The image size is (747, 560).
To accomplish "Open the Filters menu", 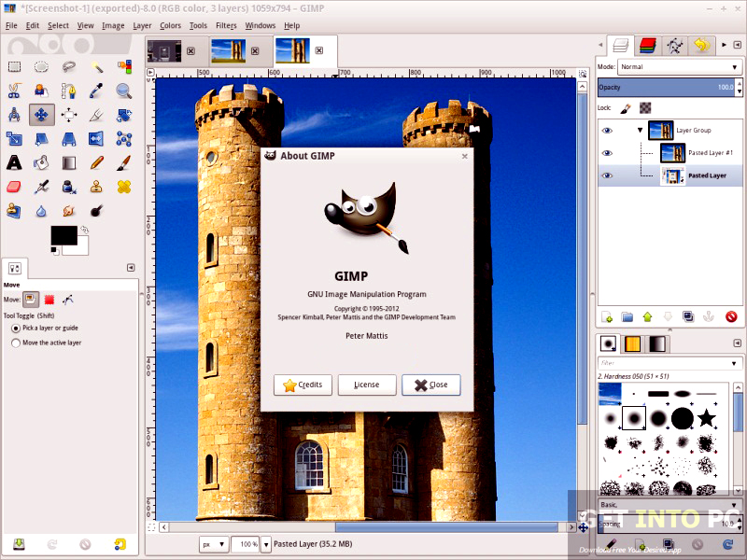I will [226, 25].
